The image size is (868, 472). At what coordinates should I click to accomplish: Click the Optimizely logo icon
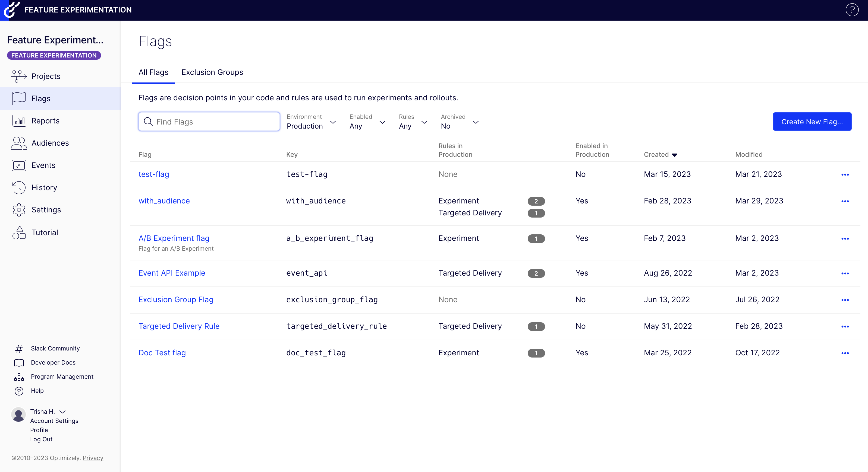11,9
